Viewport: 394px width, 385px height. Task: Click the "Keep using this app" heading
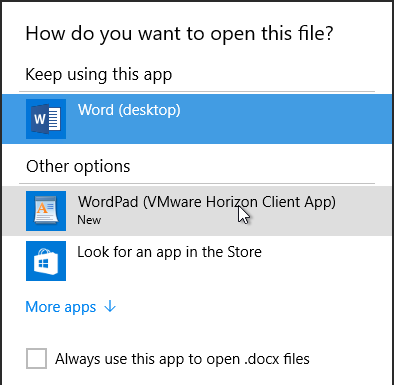(99, 74)
